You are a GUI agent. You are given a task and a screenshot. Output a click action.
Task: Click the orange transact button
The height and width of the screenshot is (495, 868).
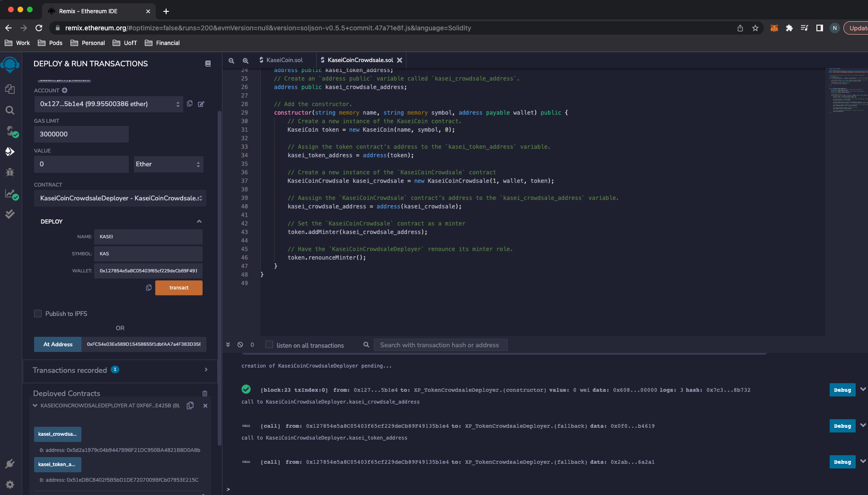tap(178, 288)
